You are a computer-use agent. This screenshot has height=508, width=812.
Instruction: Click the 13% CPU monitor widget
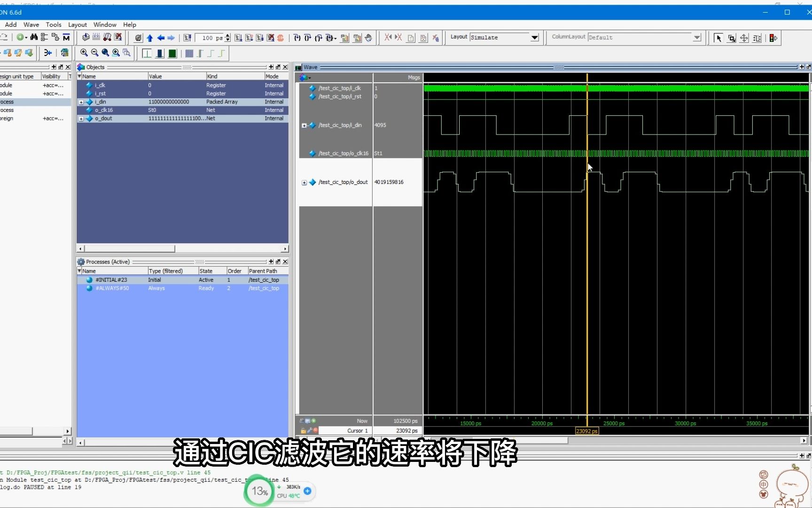[259, 491]
